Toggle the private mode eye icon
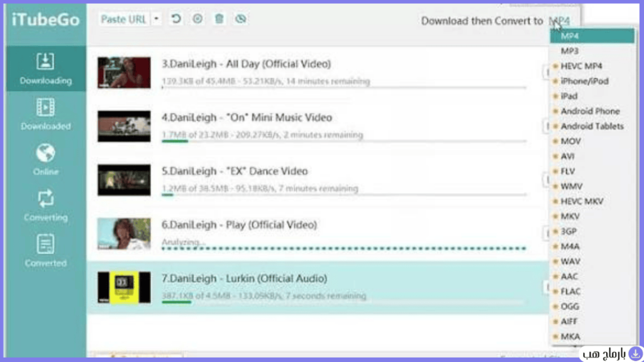 click(241, 19)
